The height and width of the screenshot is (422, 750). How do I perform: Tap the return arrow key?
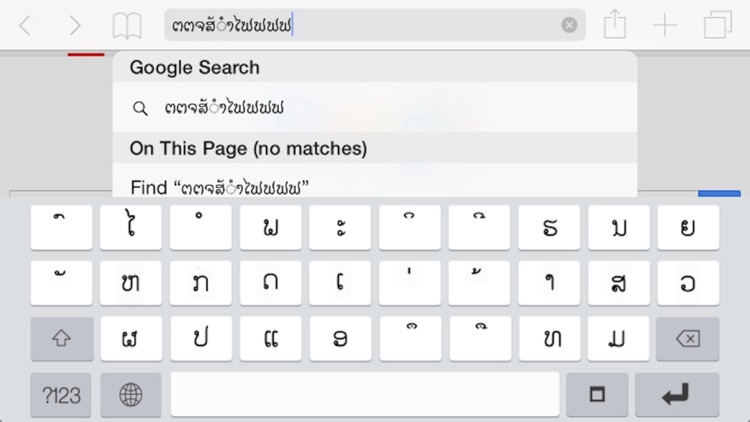677,395
